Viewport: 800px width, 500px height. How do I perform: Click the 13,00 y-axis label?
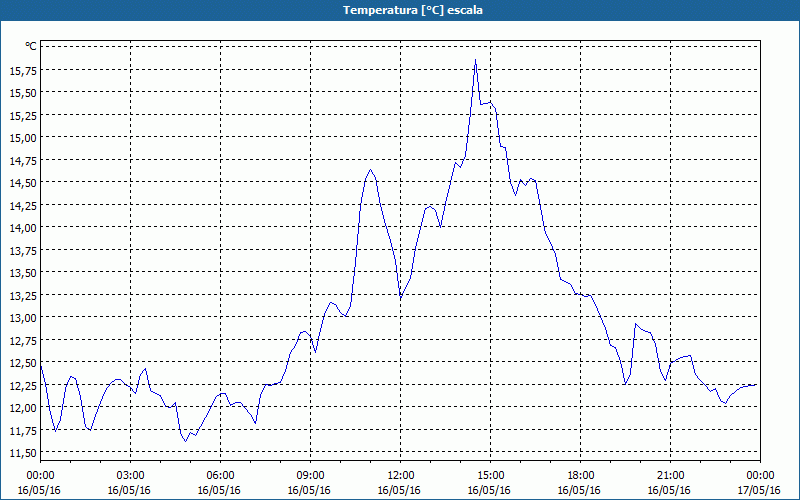pyautogui.click(x=23, y=317)
